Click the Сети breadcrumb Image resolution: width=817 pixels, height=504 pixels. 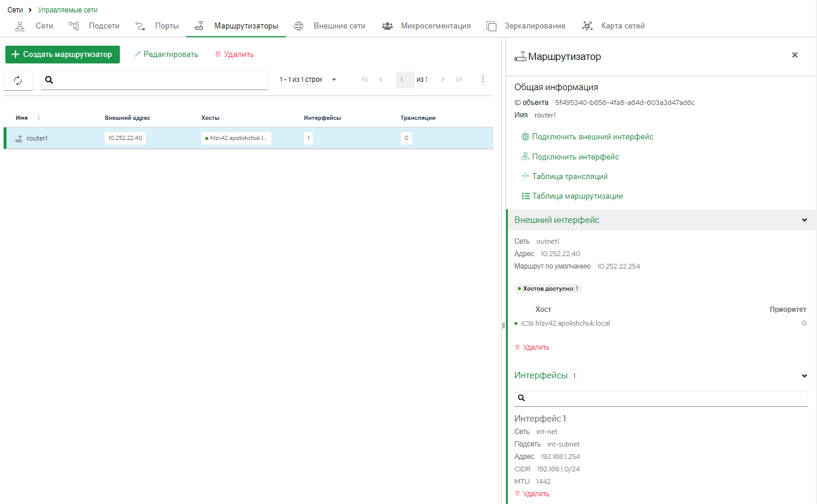(15, 10)
